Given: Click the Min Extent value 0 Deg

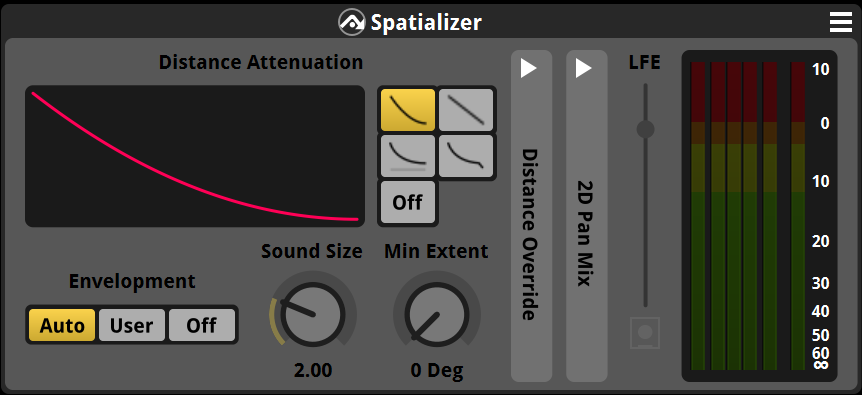Looking at the screenshot, I should 437,370.
